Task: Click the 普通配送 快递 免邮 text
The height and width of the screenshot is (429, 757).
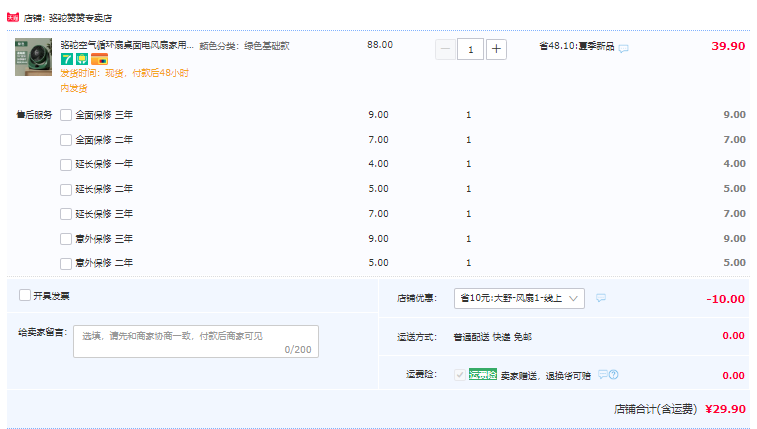Action: click(492, 337)
